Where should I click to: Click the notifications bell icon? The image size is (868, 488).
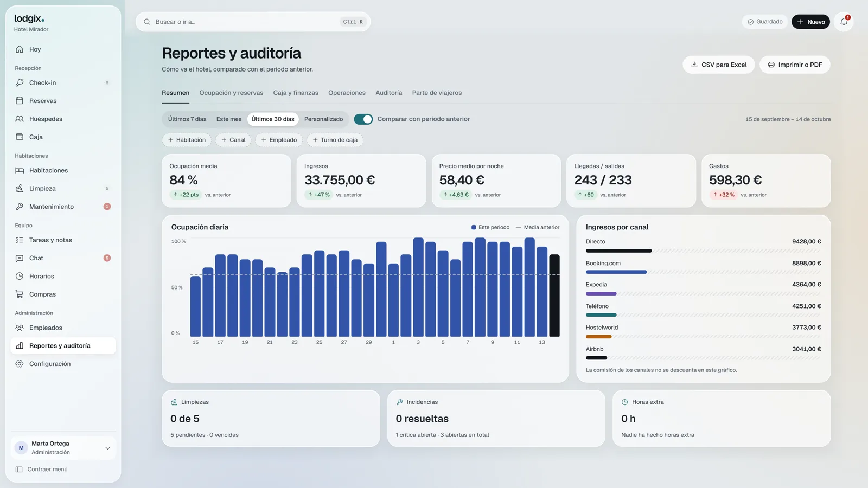click(x=844, y=22)
